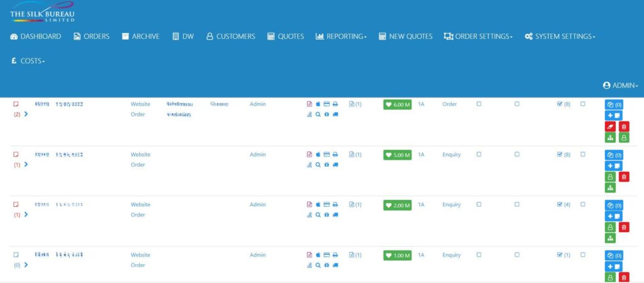Open the Quotes page
This screenshot has height=283, width=644.
[286, 36]
